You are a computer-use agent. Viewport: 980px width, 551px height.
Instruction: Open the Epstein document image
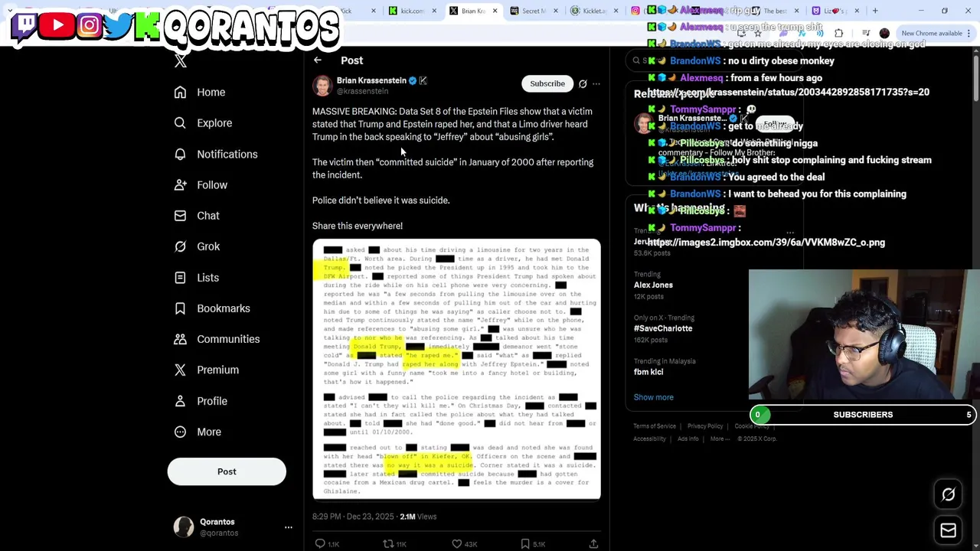(x=456, y=370)
